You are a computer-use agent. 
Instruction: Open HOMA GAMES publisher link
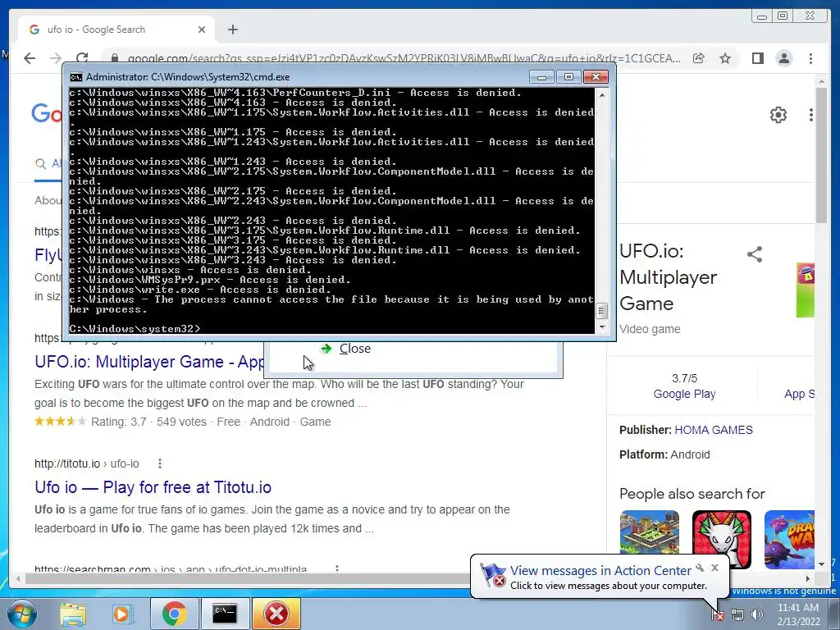point(714,430)
